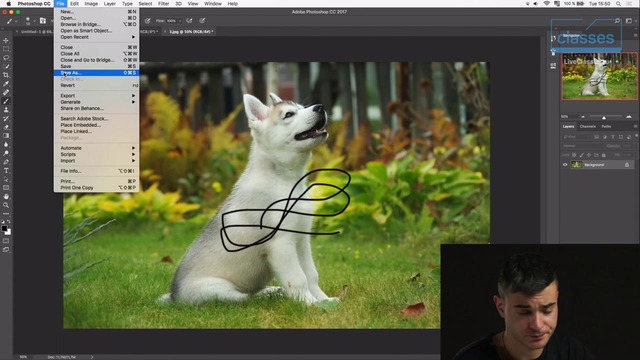Select the Rectangle shape tool

pyautogui.click(x=6, y=188)
